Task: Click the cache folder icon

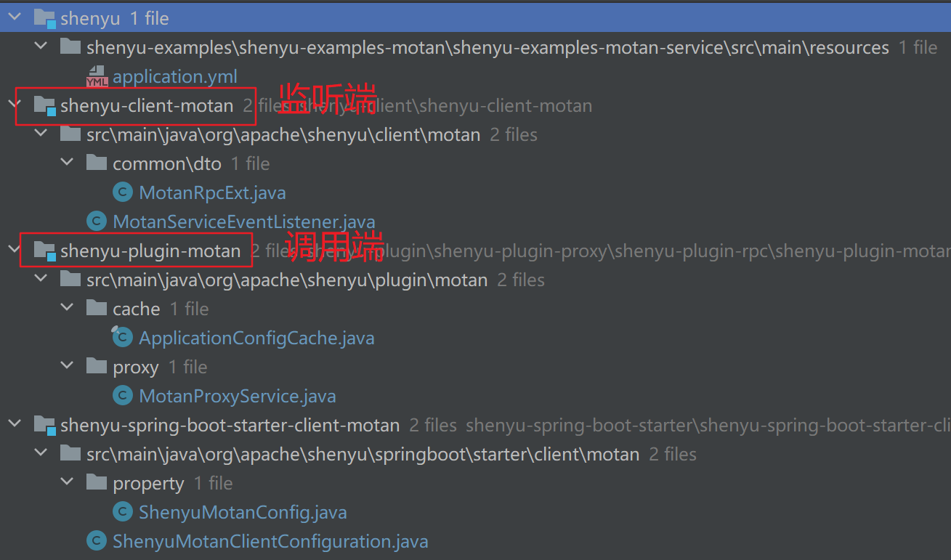Action: (x=97, y=308)
